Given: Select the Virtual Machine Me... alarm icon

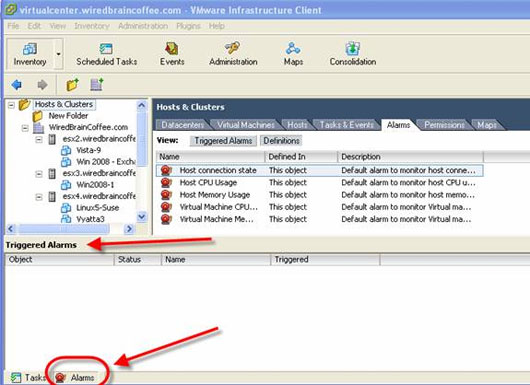Looking at the screenshot, I should [166, 219].
